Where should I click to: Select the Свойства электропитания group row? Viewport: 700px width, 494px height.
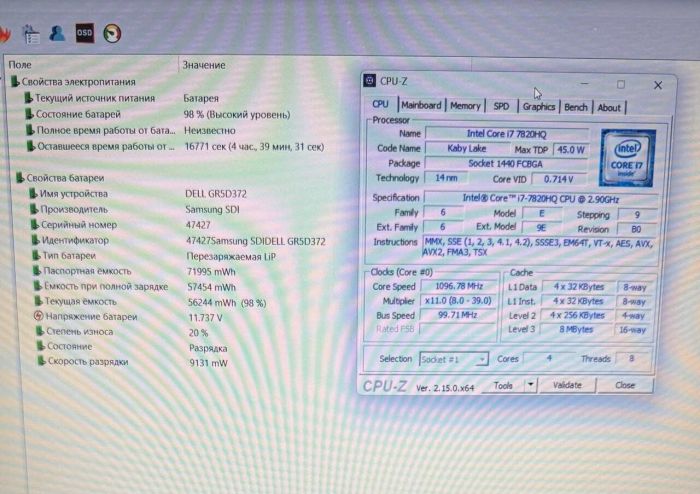coord(73,82)
